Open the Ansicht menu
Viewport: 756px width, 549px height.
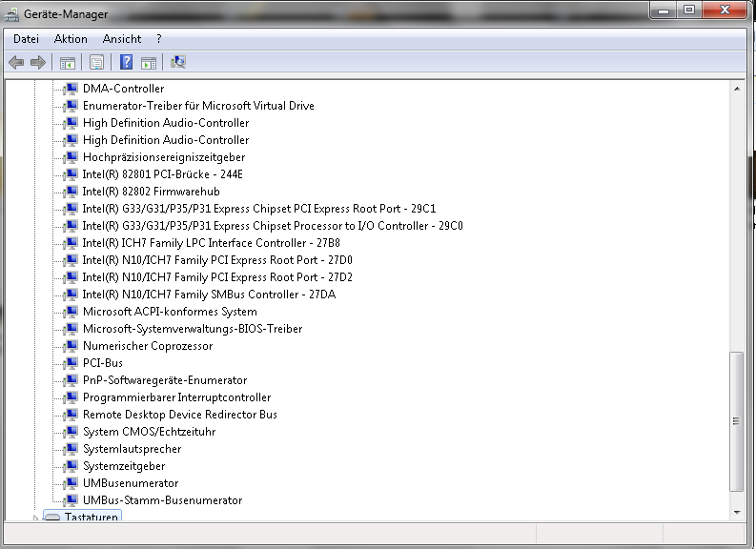click(122, 39)
